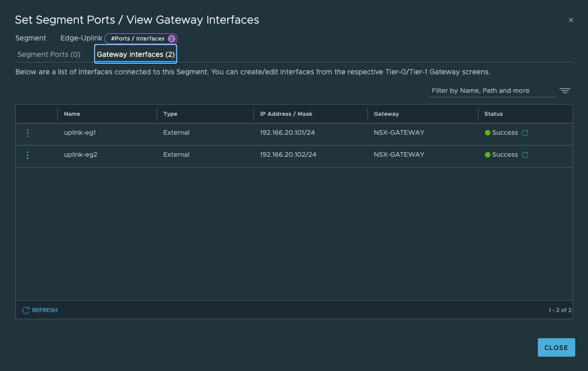Click the #Ports / Interfaces badge

[141, 38]
